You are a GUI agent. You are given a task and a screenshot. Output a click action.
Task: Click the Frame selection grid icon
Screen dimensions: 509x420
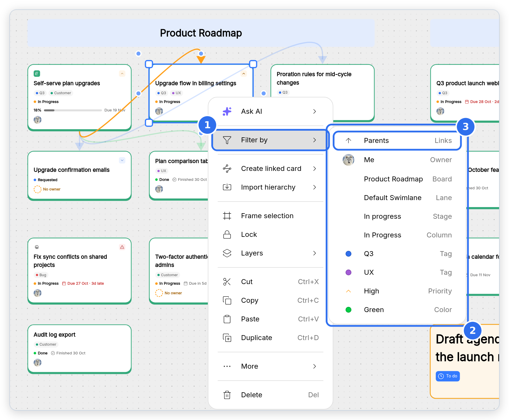click(227, 216)
